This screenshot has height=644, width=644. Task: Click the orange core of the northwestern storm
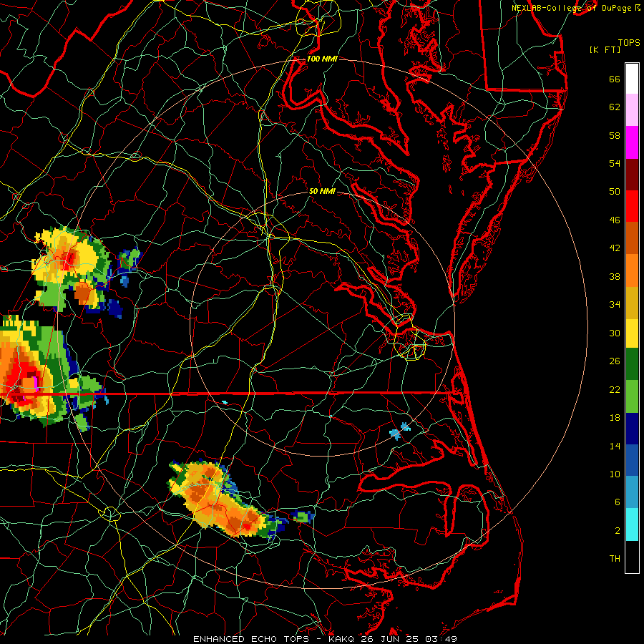(x=82, y=293)
